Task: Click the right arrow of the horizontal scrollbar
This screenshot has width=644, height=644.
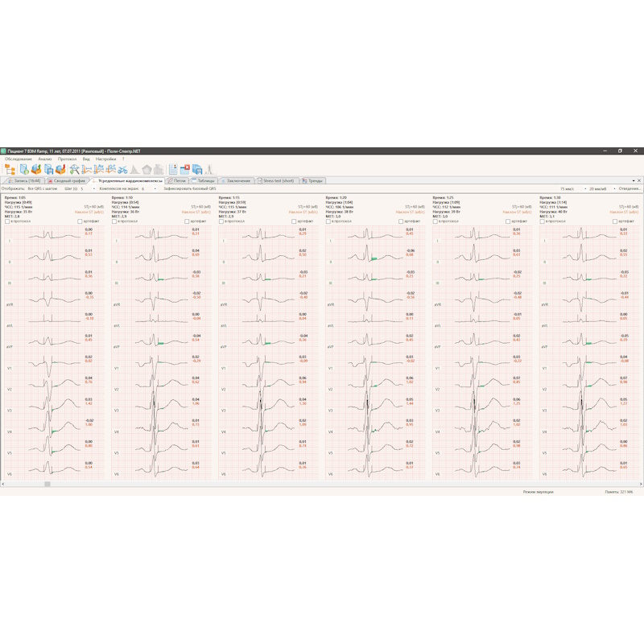Action: click(641, 485)
